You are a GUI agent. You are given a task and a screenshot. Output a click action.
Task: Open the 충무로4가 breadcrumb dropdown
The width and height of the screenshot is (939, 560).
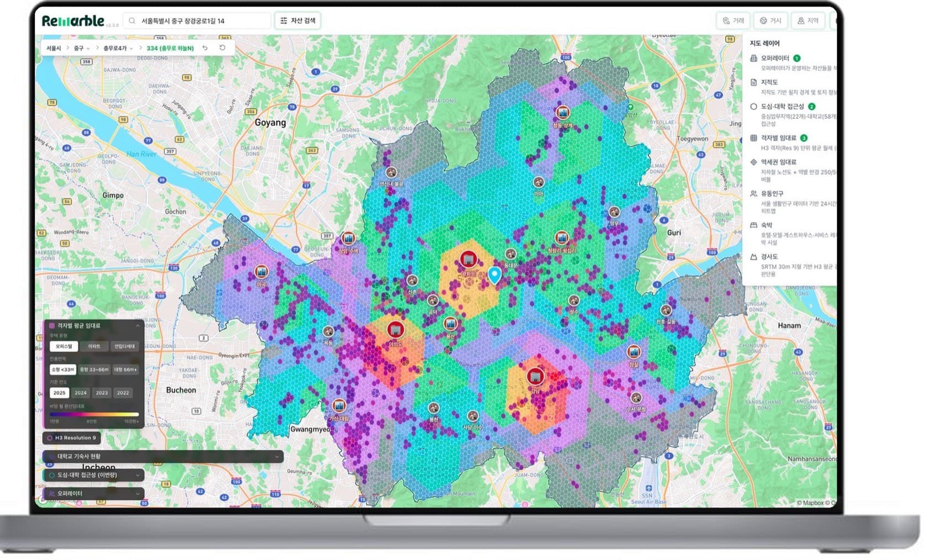tap(118, 48)
